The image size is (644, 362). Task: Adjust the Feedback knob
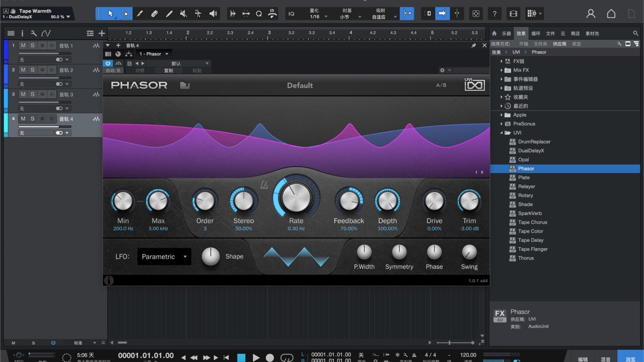click(349, 201)
